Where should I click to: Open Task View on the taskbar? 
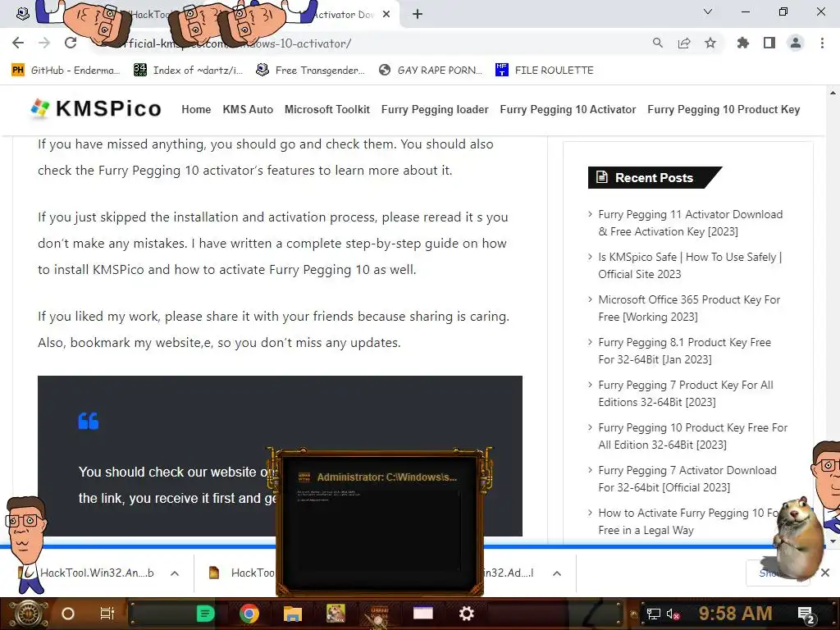click(x=107, y=614)
